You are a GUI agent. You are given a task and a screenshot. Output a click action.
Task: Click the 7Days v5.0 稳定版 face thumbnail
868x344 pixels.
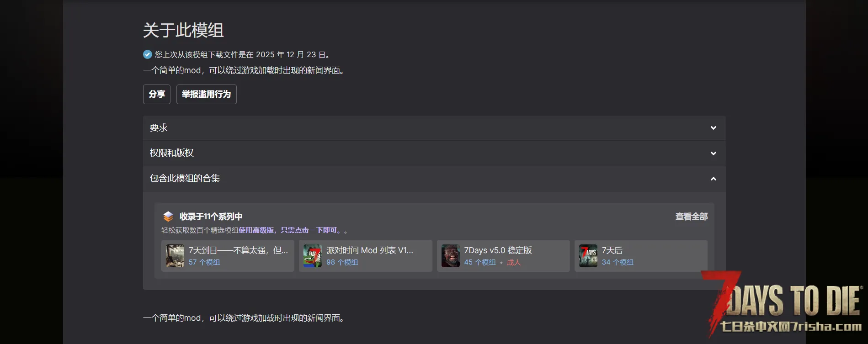click(x=451, y=256)
